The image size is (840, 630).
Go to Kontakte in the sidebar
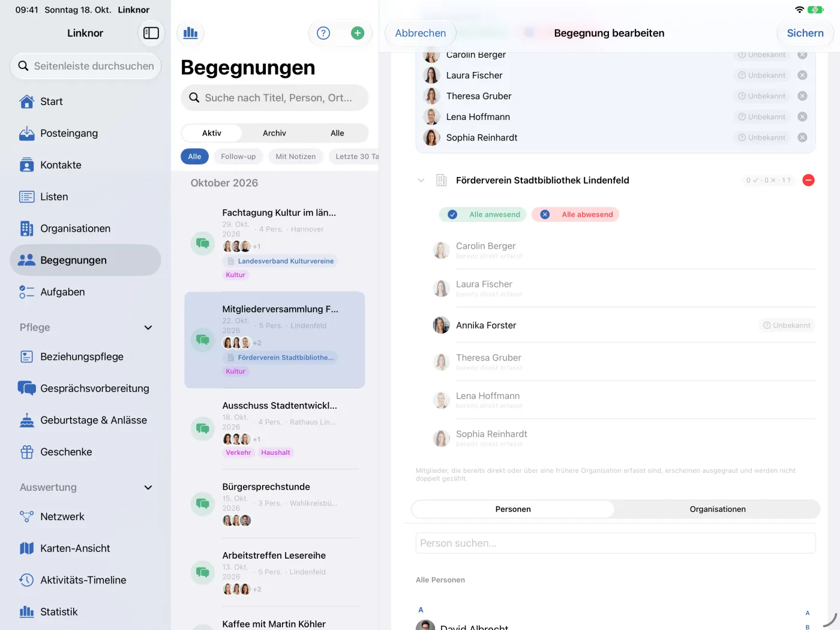pyautogui.click(x=85, y=165)
